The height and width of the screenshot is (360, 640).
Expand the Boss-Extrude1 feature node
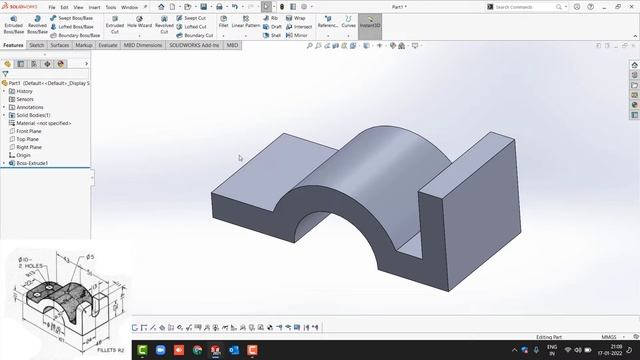(x=4, y=163)
